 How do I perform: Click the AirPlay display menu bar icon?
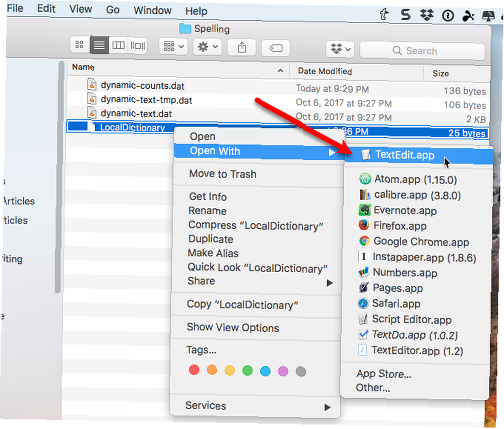[488, 16]
